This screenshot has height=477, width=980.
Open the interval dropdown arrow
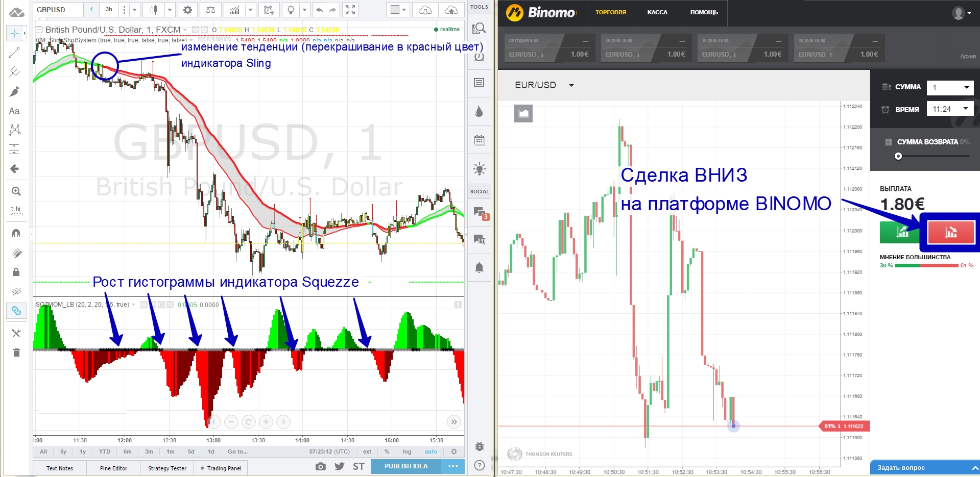(134, 10)
